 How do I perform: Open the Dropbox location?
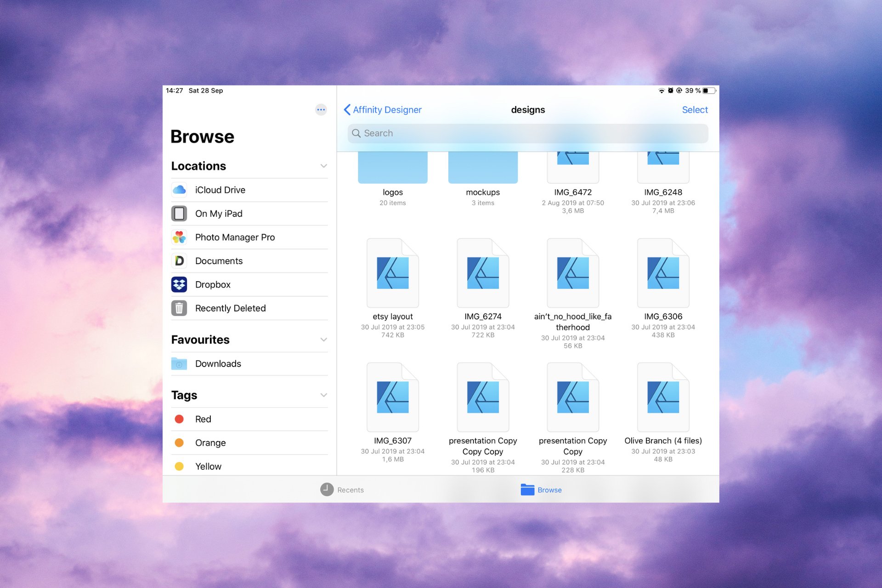[249, 284]
